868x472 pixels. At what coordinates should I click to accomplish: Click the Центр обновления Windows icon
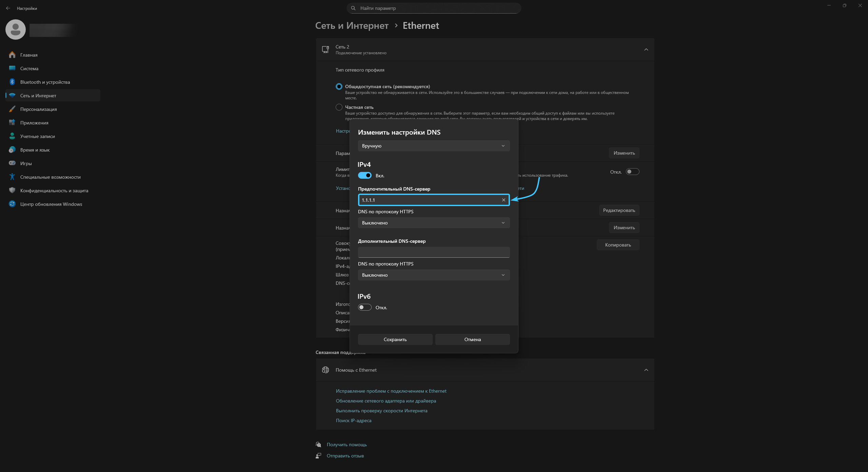12,204
